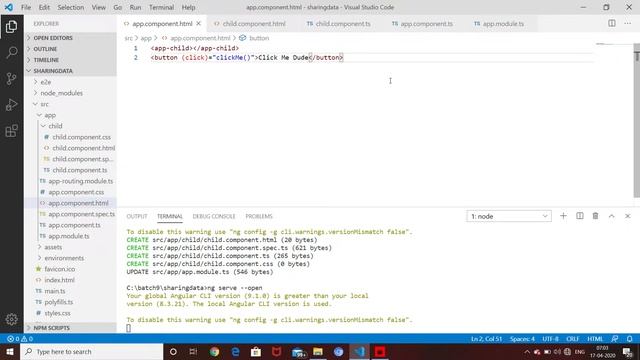Open notifications bell in status bar
This screenshot has width=640, height=360.
(629, 339)
